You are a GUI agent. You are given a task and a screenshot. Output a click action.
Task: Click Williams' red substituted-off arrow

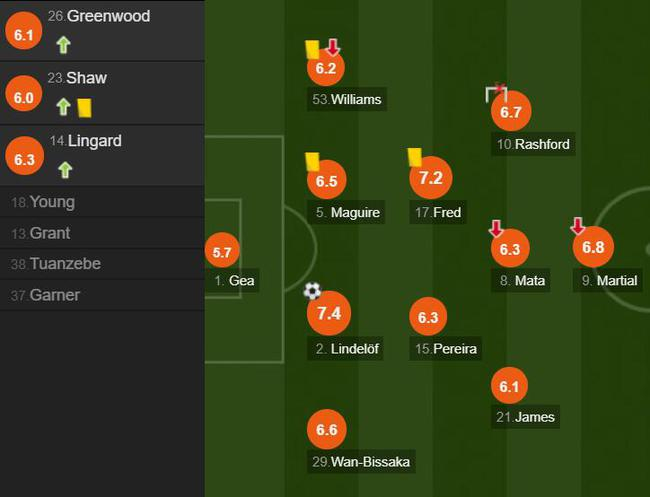[333, 48]
